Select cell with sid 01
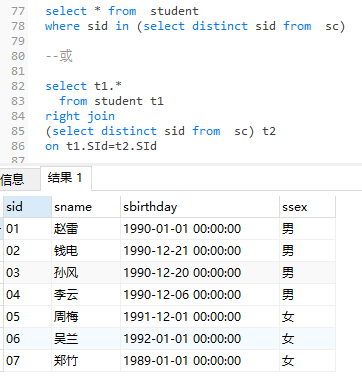Screen dimensions: 362x381 [28, 229]
